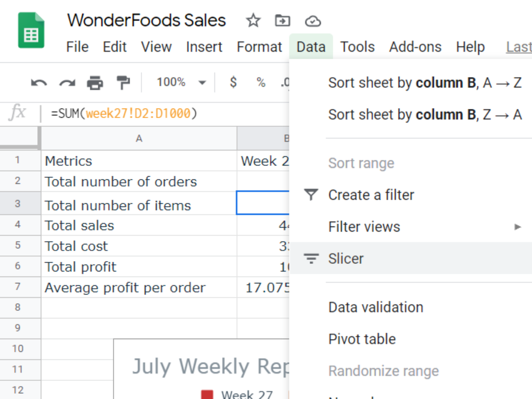Format as percent with % icon
The image size is (532, 399).
click(x=261, y=82)
